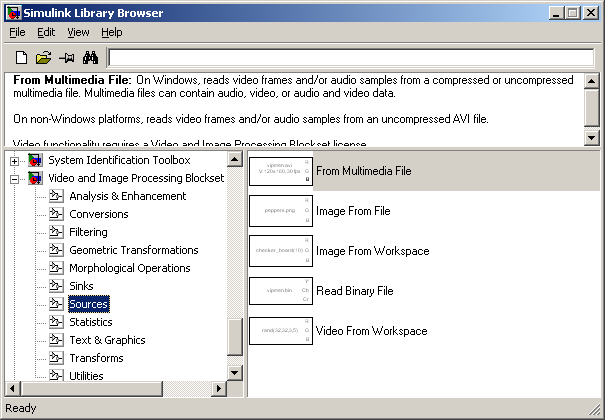Click library tree vertical scrollbar thumb
The image size is (605, 420).
(235, 337)
